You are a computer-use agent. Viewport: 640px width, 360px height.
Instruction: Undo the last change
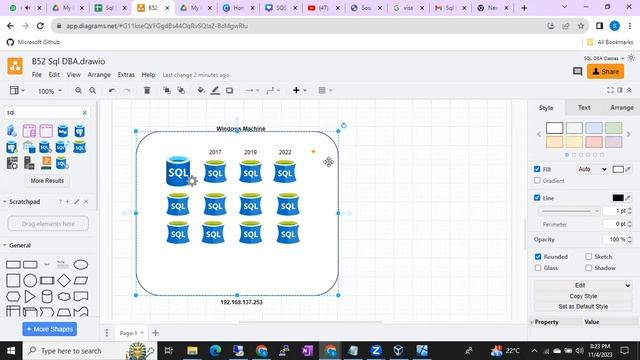pos(112,91)
